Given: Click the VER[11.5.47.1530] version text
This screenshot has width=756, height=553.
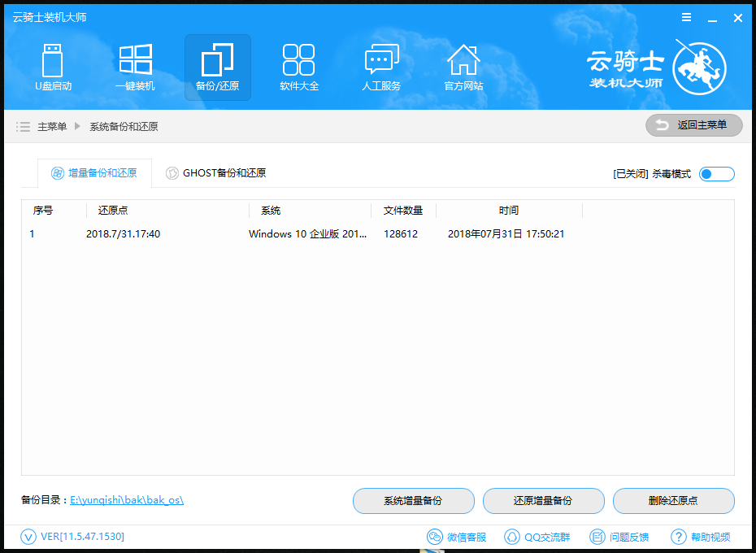Looking at the screenshot, I should click(x=82, y=537).
